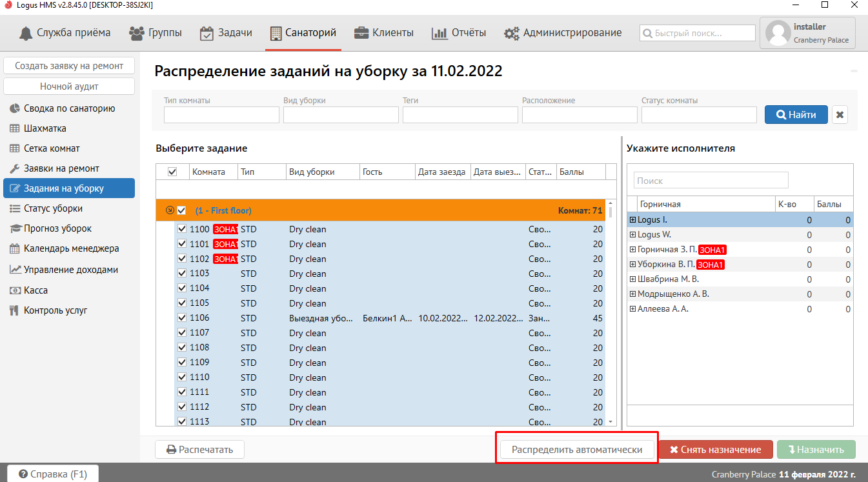Click the pie chart icon for Сводка по санаторию
The image size is (868, 482).
click(14, 108)
